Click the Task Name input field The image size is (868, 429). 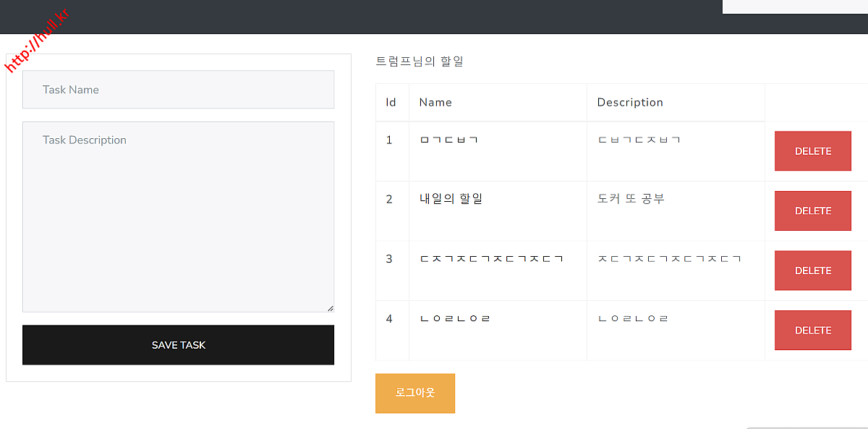[x=178, y=90]
